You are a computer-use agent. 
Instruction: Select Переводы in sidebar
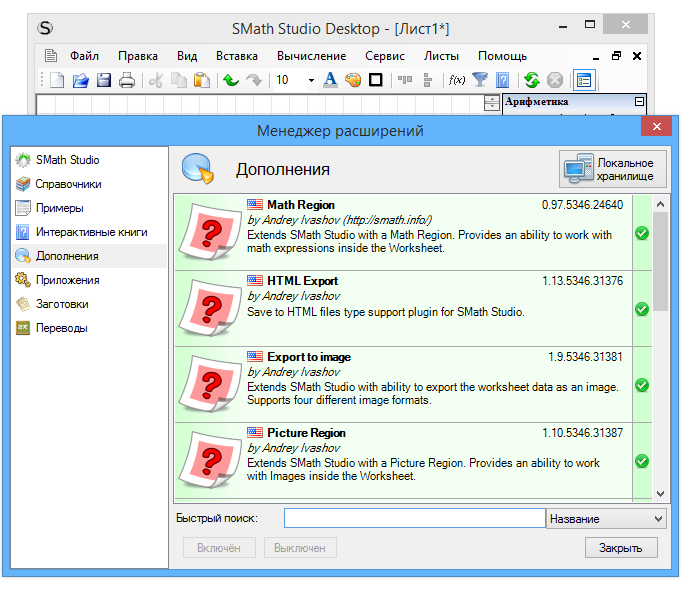89,328
